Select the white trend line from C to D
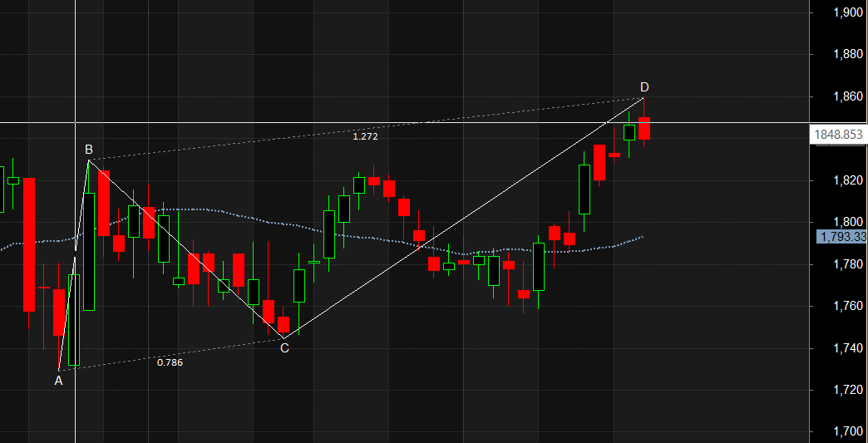 click(463, 218)
